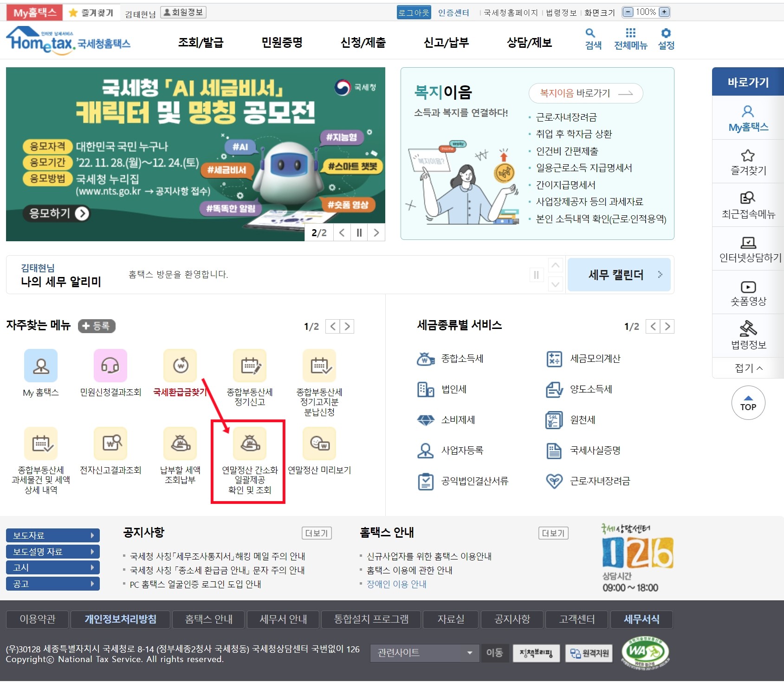Open the 인증센터 link

454,13
